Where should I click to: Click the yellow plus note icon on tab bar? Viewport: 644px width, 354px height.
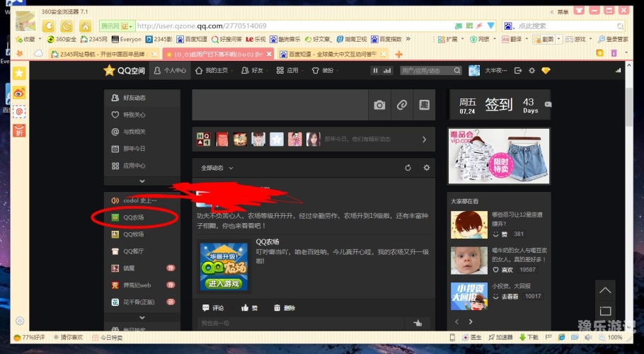coord(600,53)
